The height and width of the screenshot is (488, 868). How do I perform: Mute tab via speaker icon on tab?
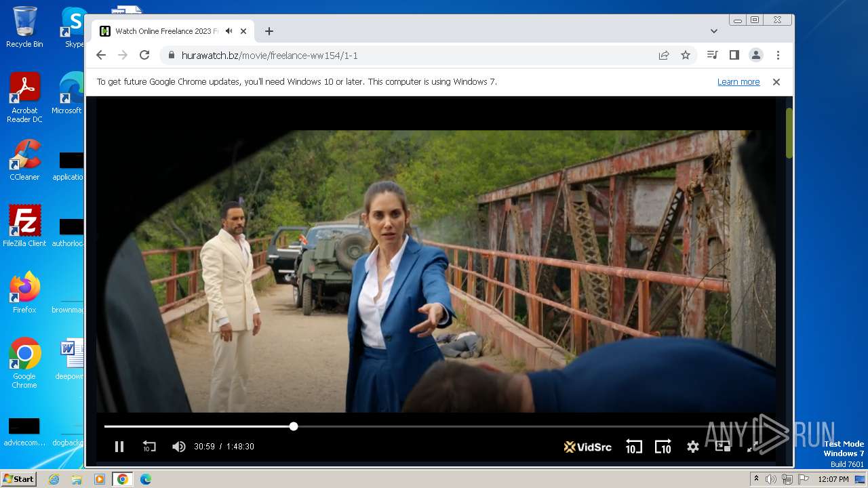click(229, 31)
